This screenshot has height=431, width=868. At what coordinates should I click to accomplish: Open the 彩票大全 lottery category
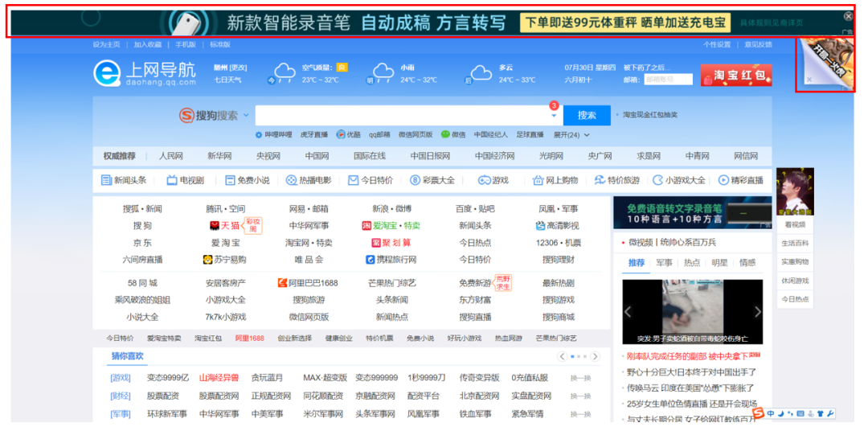click(432, 180)
